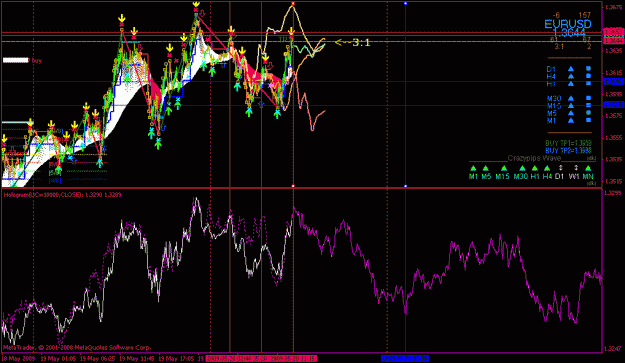
Task: Click the M15 trend up-triangle in signal panel
Action: tap(571, 106)
